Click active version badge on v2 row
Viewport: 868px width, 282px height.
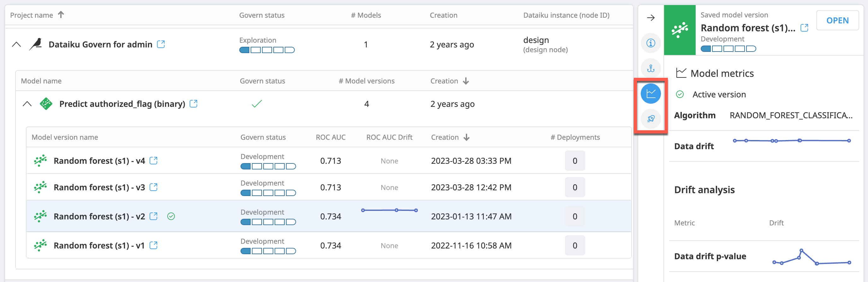tap(171, 216)
